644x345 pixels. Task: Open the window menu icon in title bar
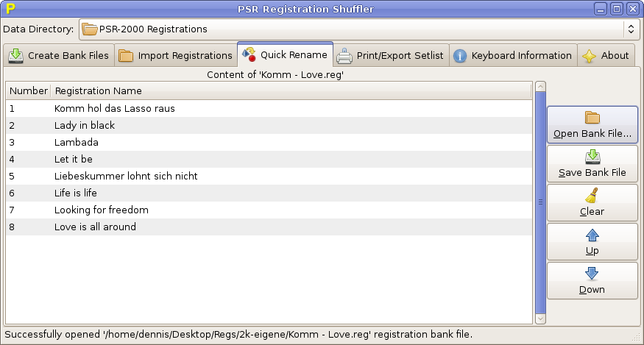tap(10, 9)
